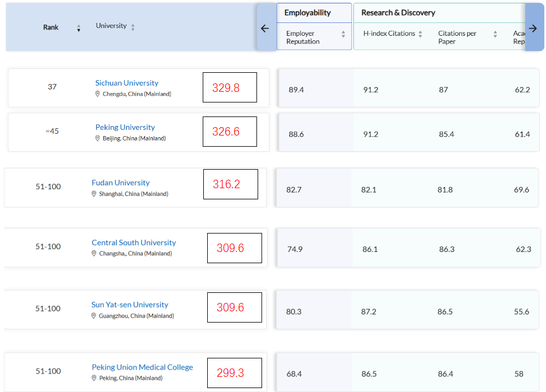This screenshot has width=546, height=392.
Task: Click the left arrow scroll button
Action: [265, 29]
